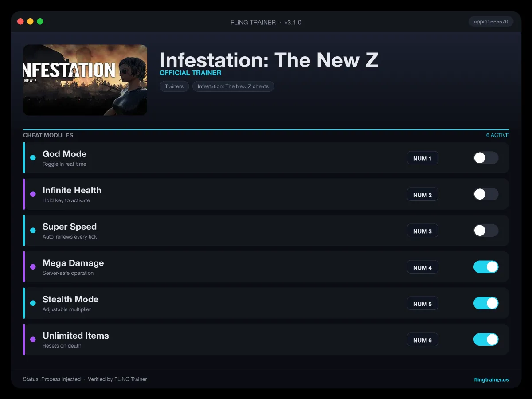Click the purple dot beside Infinite Health
532x399 pixels.
[x=33, y=194]
